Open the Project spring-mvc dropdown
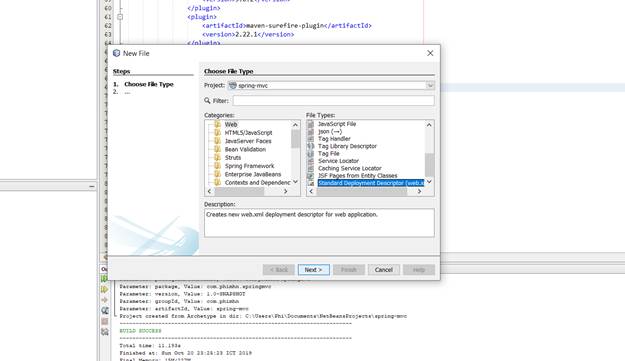 tap(430, 85)
